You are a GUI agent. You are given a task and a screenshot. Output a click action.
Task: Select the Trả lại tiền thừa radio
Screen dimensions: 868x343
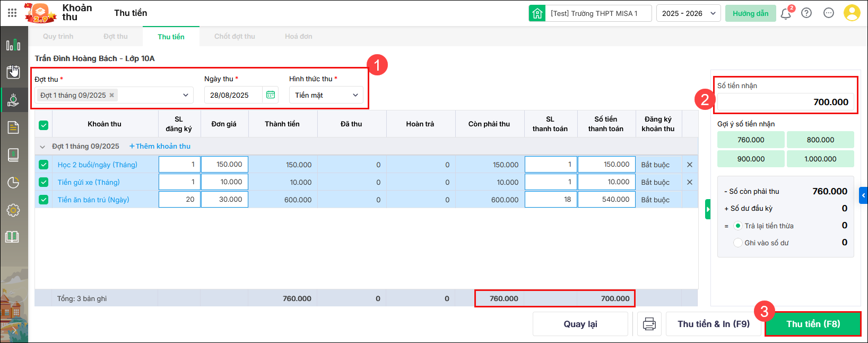tap(737, 226)
